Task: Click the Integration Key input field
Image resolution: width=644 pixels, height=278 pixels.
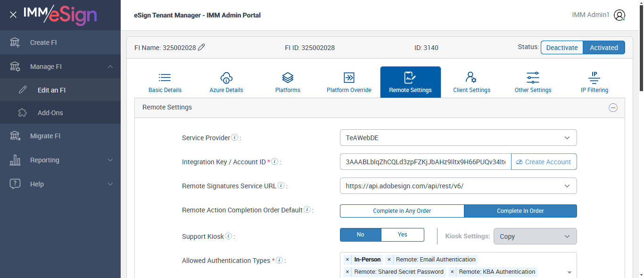Action: pos(425,162)
